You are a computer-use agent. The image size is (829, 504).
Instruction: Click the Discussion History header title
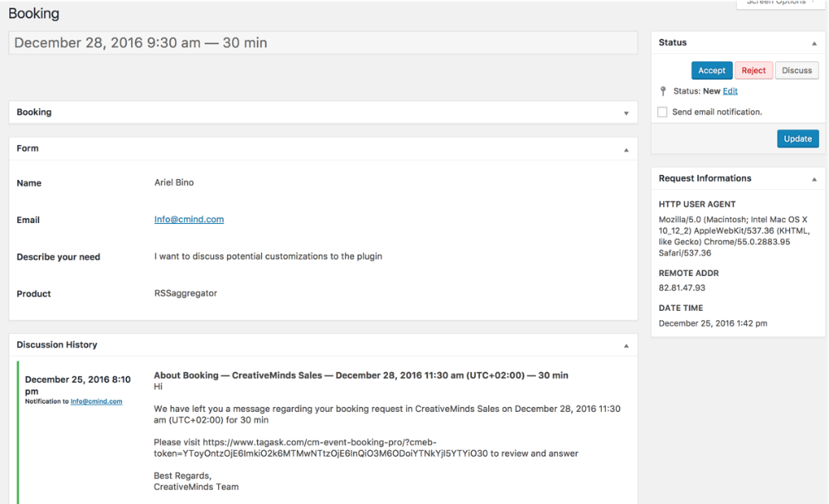[56, 344]
